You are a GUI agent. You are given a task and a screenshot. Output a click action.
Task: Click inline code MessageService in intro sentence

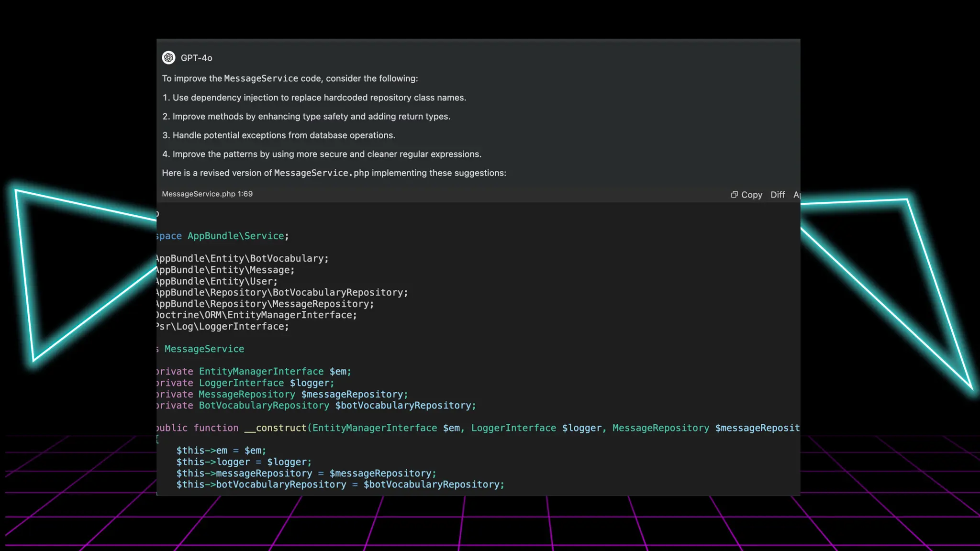[x=261, y=78]
